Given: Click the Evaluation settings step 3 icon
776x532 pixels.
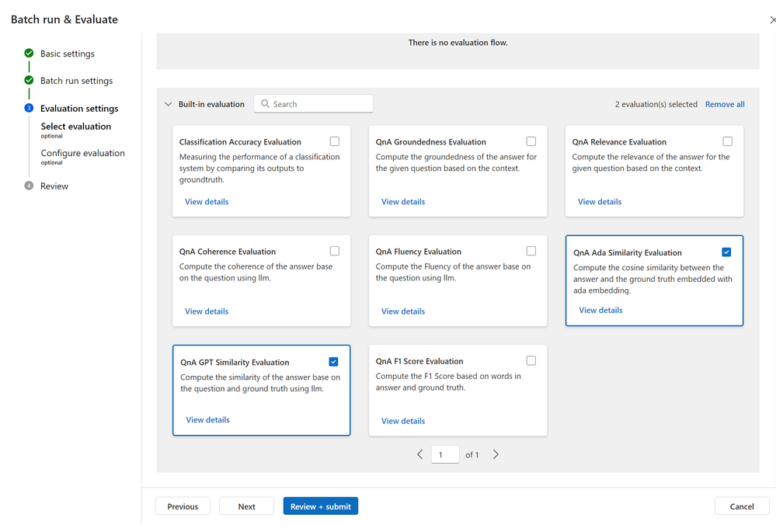Looking at the screenshot, I should (29, 108).
